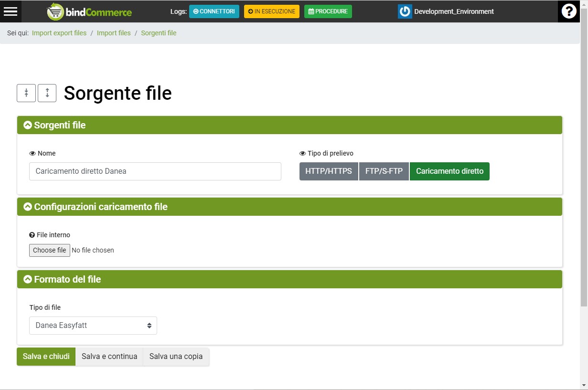Click the File interno help icon
Image resolution: width=588 pixels, height=390 pixels.
pyautogui.click(x=32, y=235)
